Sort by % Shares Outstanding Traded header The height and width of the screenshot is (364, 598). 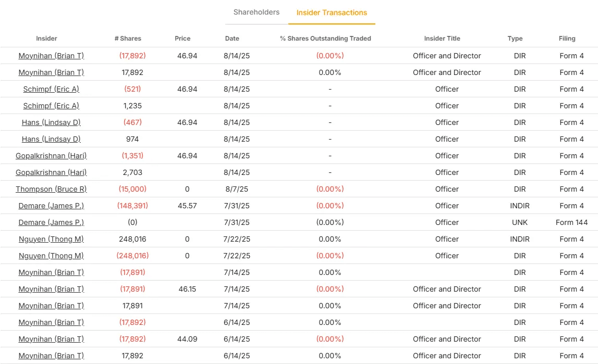click(325, 39)
